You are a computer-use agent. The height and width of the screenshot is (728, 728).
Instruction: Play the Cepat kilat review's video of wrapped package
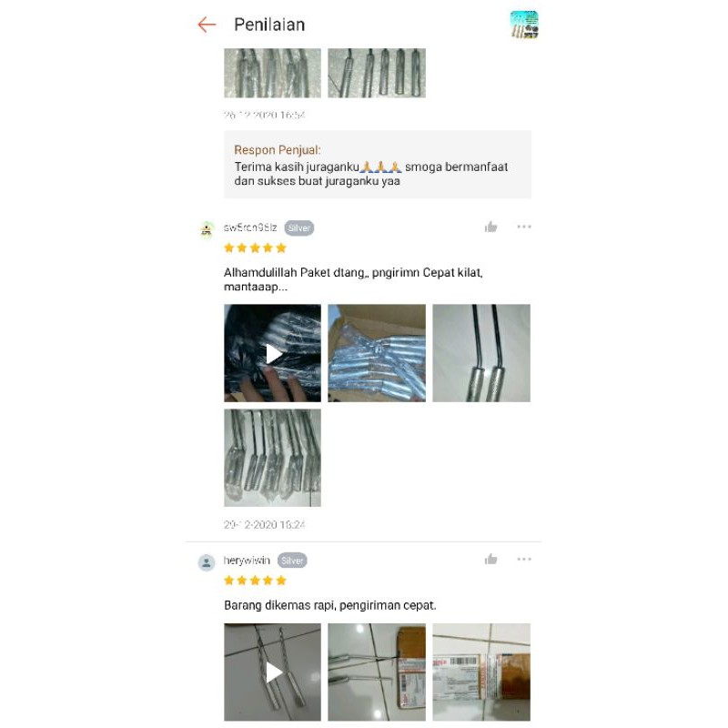click(272, 353)
